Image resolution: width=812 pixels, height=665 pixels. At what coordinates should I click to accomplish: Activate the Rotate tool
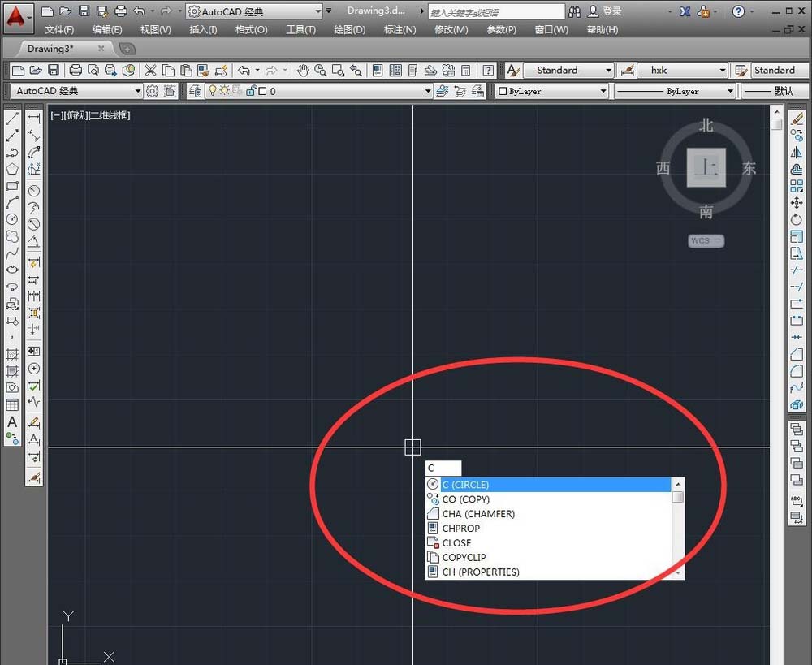click(x=797, y=220)
